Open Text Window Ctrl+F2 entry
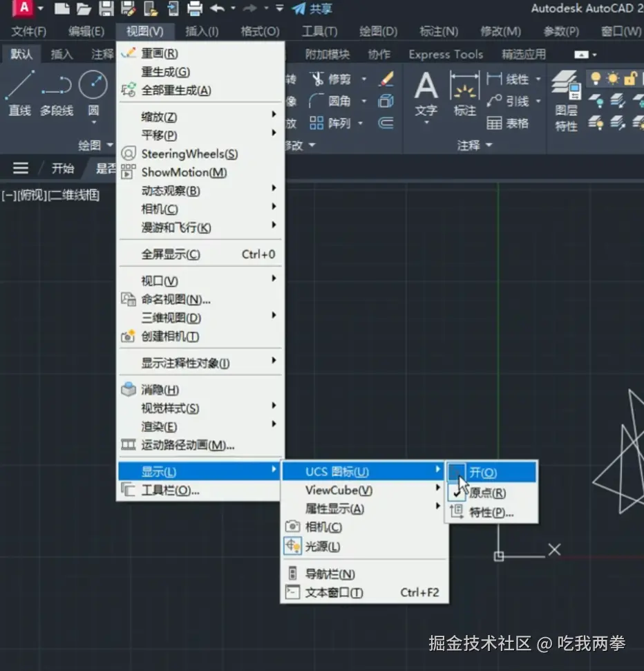This screenshot has width=644, height=671. click(363, 593)
